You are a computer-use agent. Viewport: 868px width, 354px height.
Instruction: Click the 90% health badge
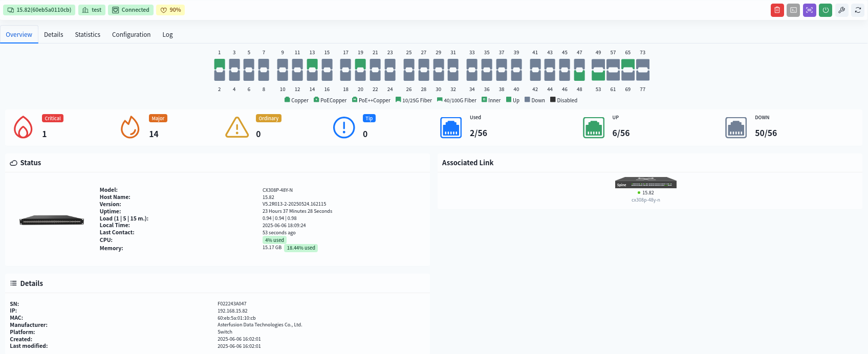pyautogui.click(x=171, y=10)
